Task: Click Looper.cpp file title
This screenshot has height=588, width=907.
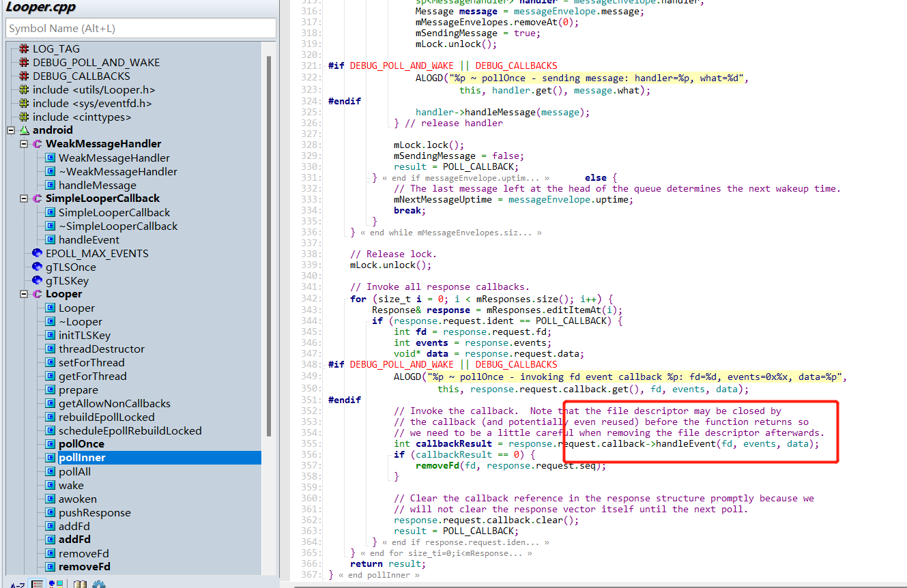Action: tap(41, 8)
